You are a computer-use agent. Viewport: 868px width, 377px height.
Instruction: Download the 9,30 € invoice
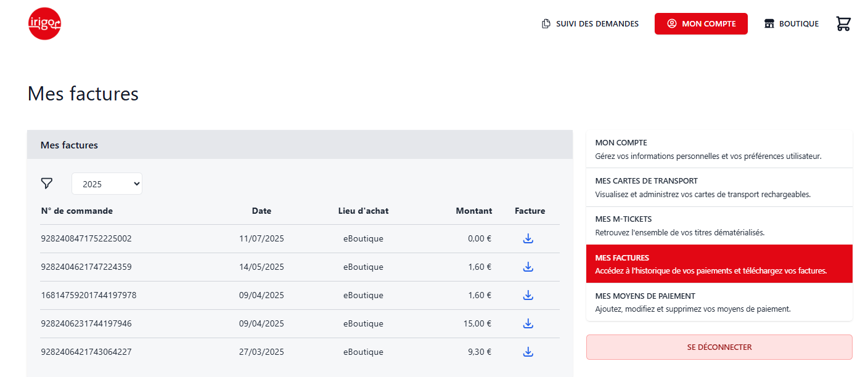pos(528,352)
